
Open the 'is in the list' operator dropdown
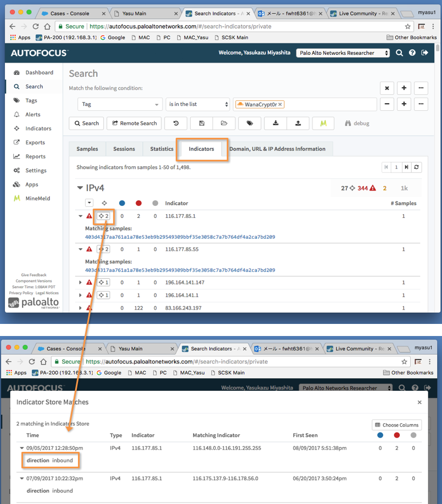point(198,104)
